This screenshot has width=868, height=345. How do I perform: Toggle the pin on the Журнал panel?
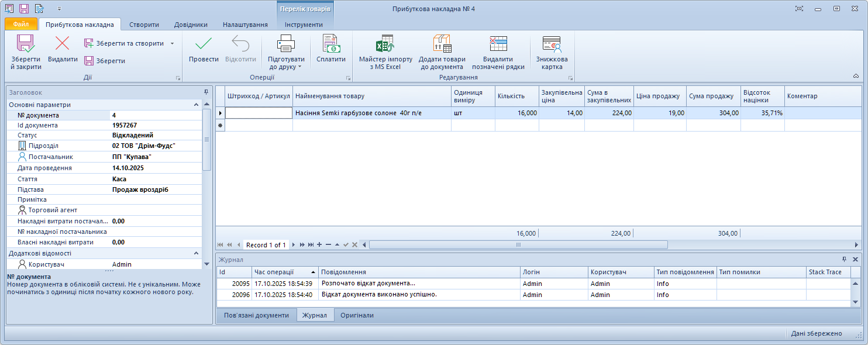[844, 259]
